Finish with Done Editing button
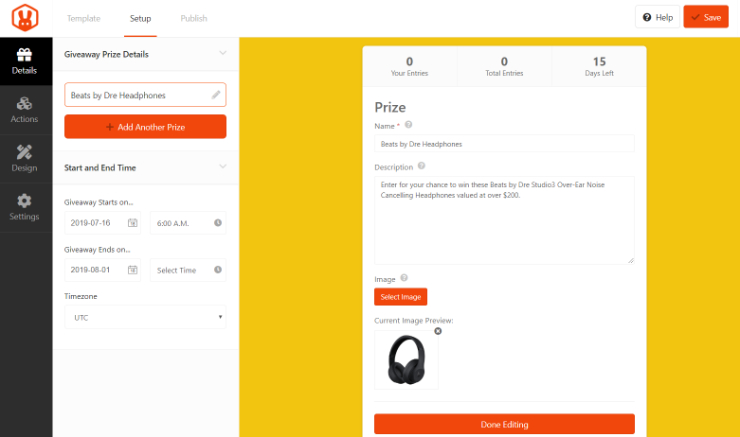 click(x=505, y=424)
